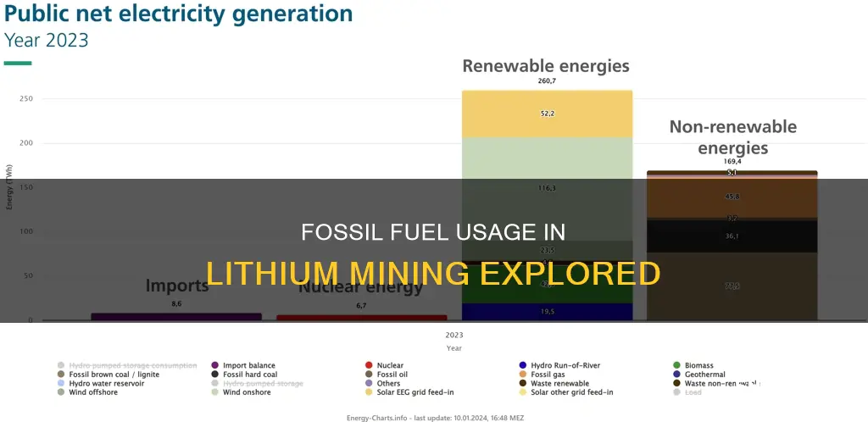Toggle Waste renewable legend entry

click(x=554, y=383)
